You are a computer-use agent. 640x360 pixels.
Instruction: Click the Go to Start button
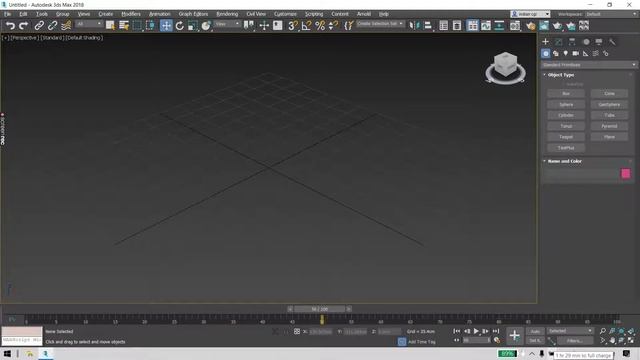457,331
